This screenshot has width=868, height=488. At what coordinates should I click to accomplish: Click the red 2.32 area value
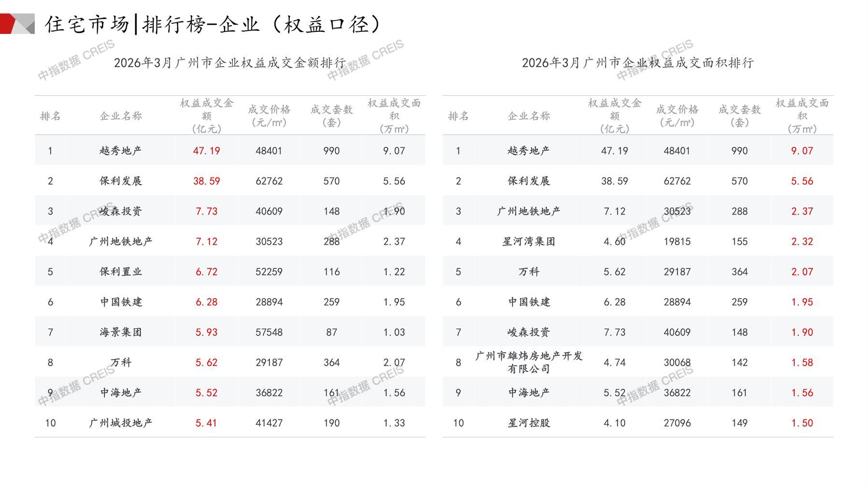coord(802,242)
